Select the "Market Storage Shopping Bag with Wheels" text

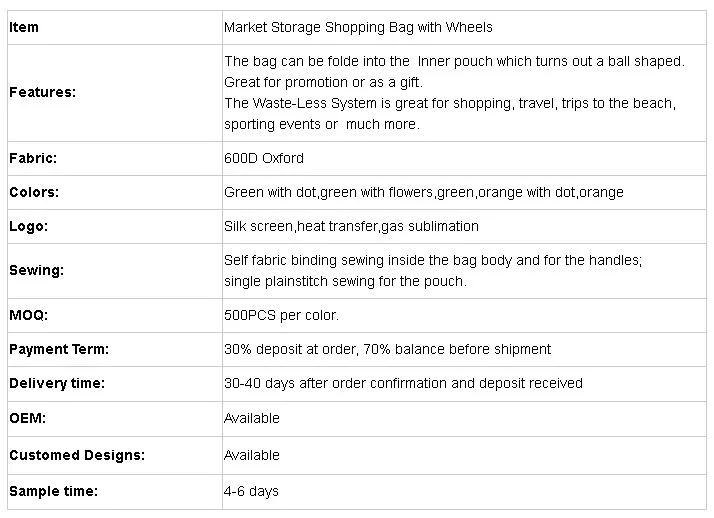pyautogui.click(x=358, y=27)
